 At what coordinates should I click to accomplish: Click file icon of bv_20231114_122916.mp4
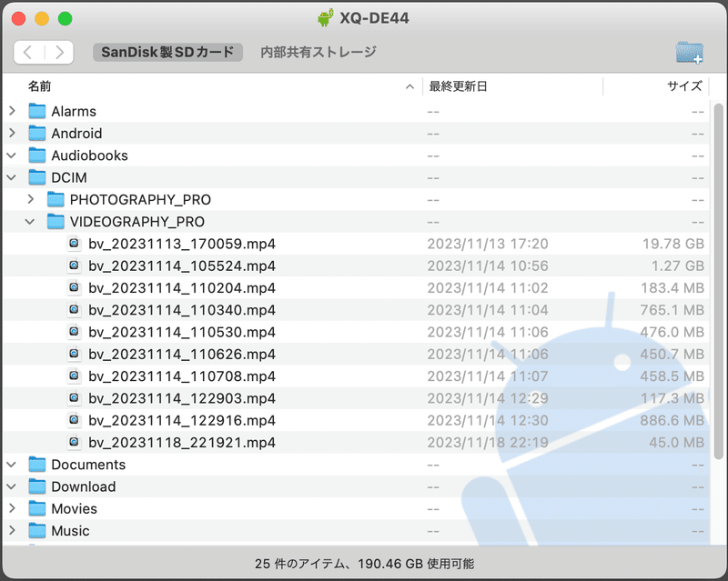[74, 420]
